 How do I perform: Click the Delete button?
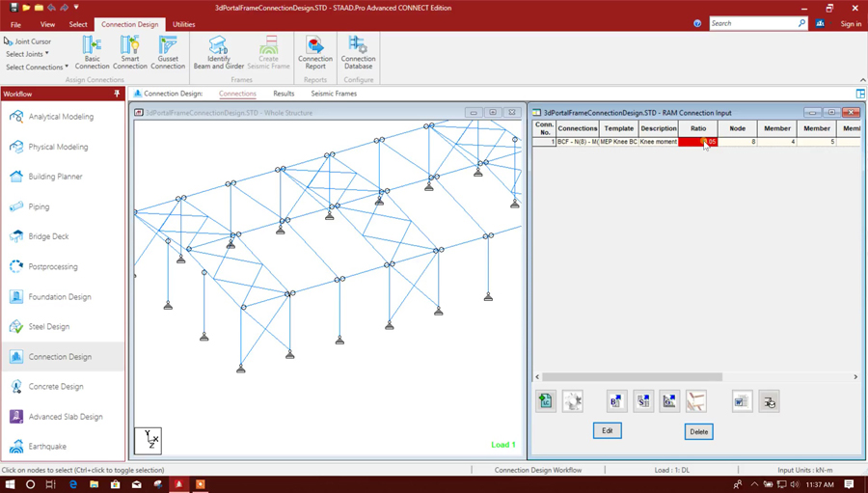pyautogui.click(x=698, y=431)
